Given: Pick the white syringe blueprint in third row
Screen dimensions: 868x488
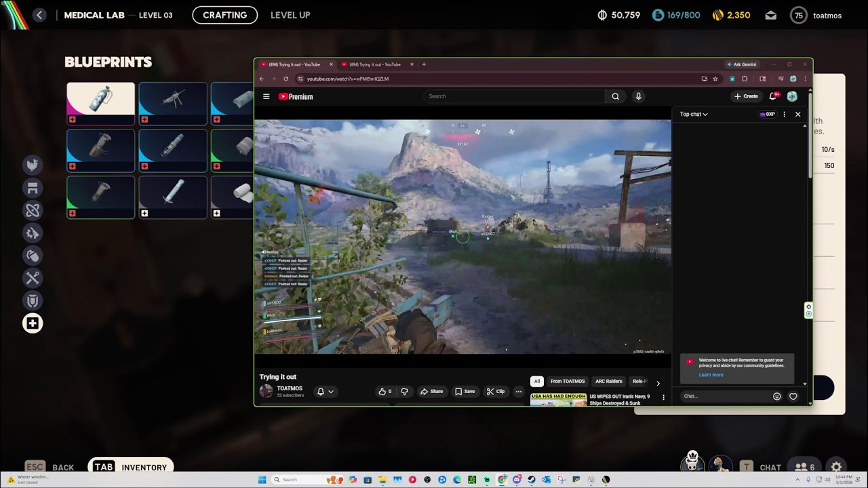Looking at the screenshot, I should click(173, 197).
